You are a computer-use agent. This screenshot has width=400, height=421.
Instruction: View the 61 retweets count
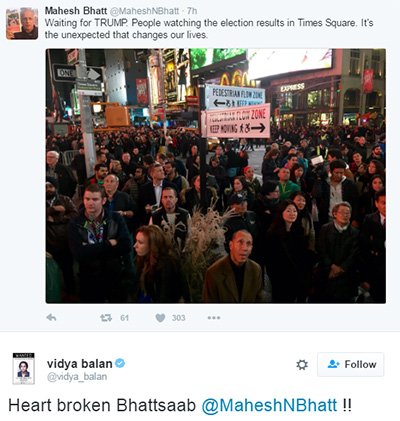point(124,318)
